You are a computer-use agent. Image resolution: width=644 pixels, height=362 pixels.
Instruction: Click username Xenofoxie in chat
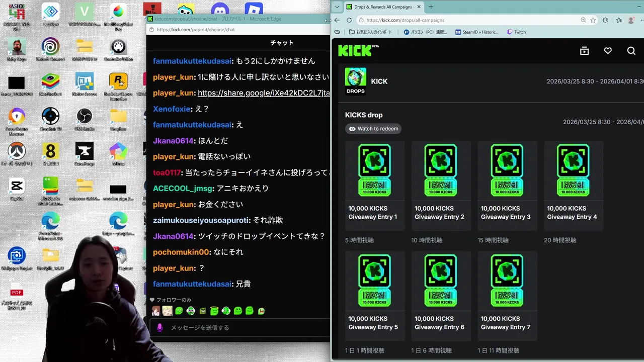click(x=172, y=109)
